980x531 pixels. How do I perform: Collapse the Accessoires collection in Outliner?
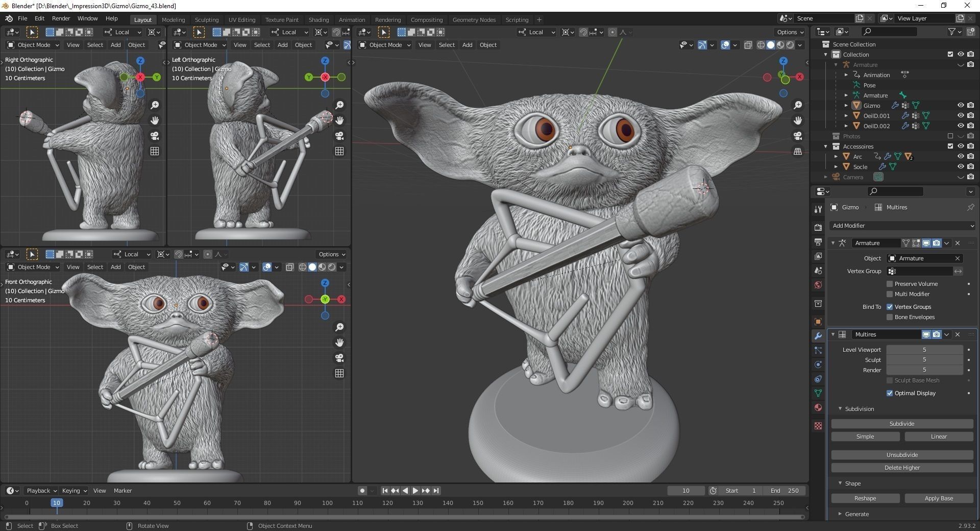[x=825, y=146]
